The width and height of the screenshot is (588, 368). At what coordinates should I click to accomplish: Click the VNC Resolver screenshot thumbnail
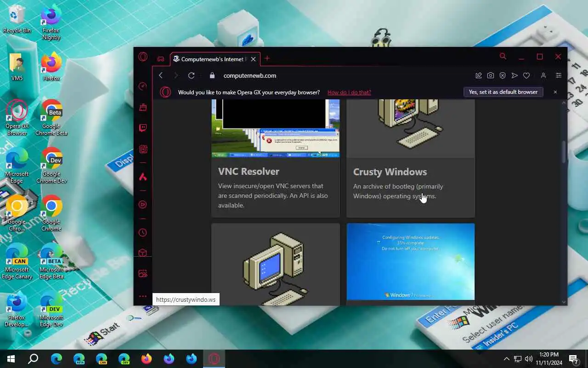click(x=276, y=128)
